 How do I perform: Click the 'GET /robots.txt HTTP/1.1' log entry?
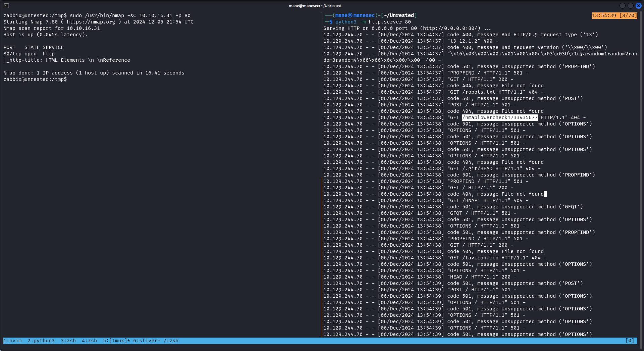click(x=433, y=92)
